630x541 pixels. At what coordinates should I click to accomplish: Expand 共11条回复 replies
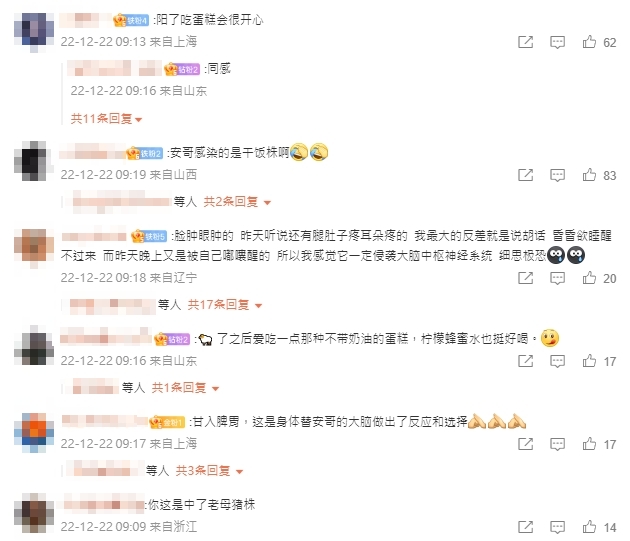pos(106,119)
